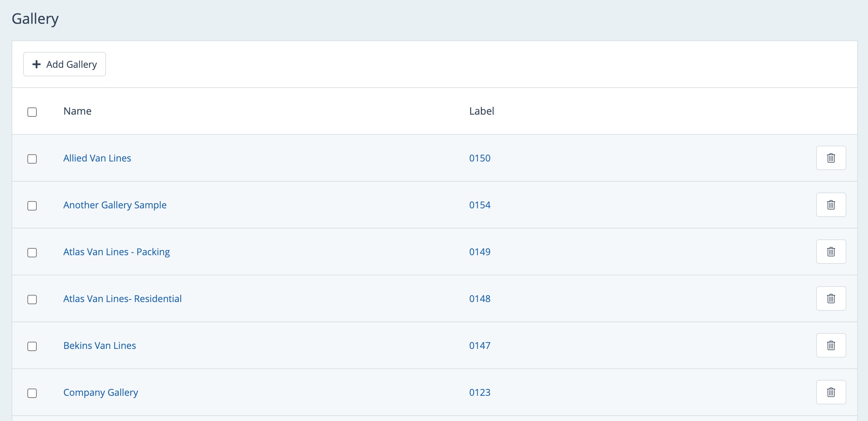Check the Atlas Van Lines- Residential row
Viewport: 868px width, 421px height.
[32, 300]
